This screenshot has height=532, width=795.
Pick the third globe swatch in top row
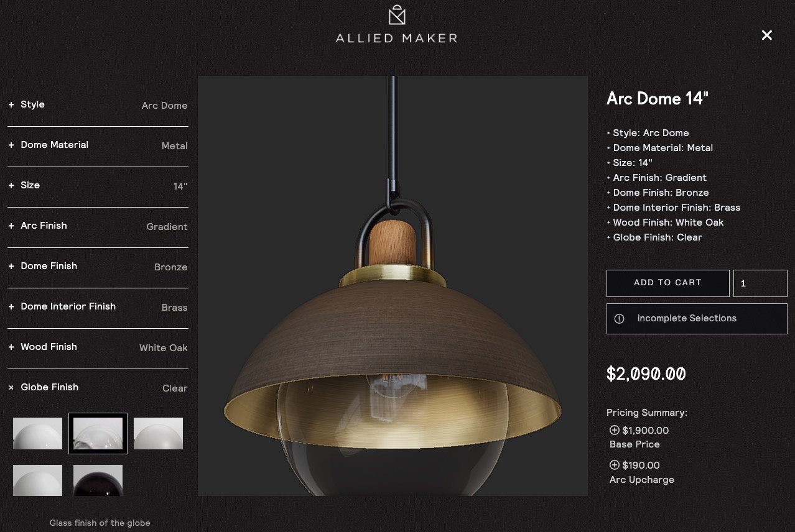(158, 433)
